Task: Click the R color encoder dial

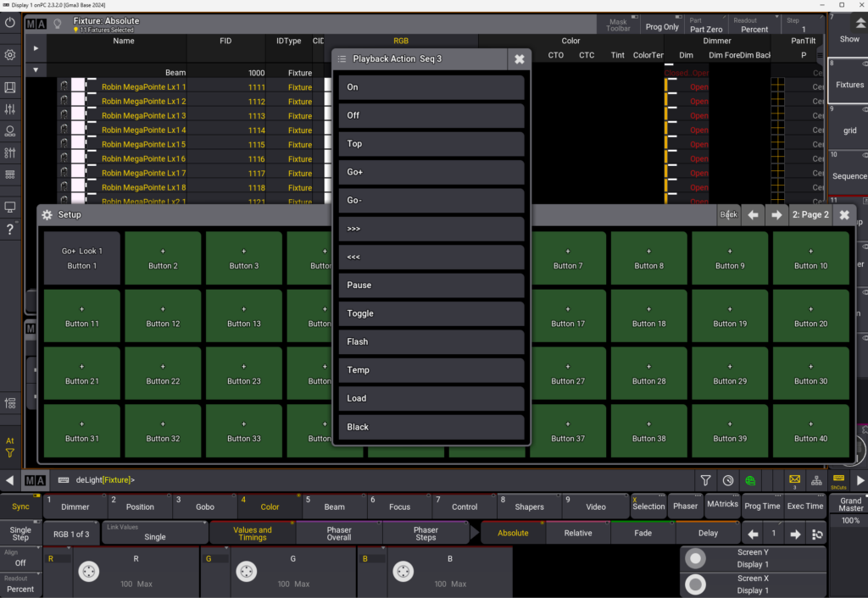Action: click(88, 572)
